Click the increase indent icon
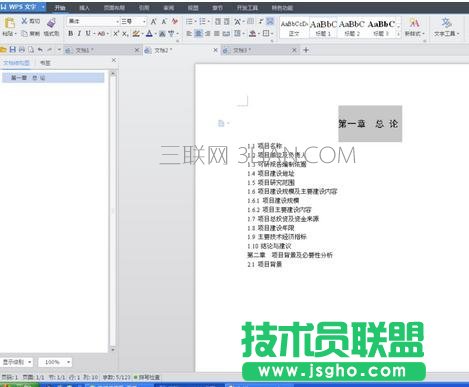Screen dimensions: 469x387 226,22
